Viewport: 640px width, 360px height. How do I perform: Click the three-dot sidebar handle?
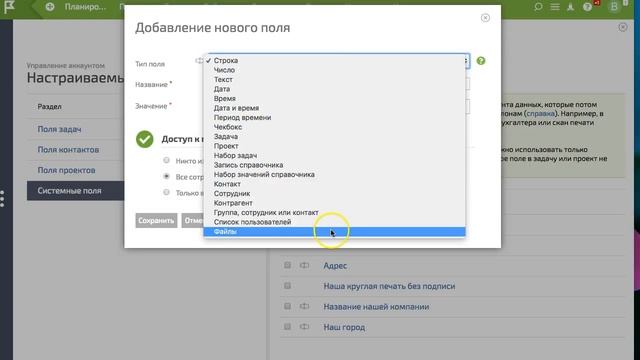(2, 199)
